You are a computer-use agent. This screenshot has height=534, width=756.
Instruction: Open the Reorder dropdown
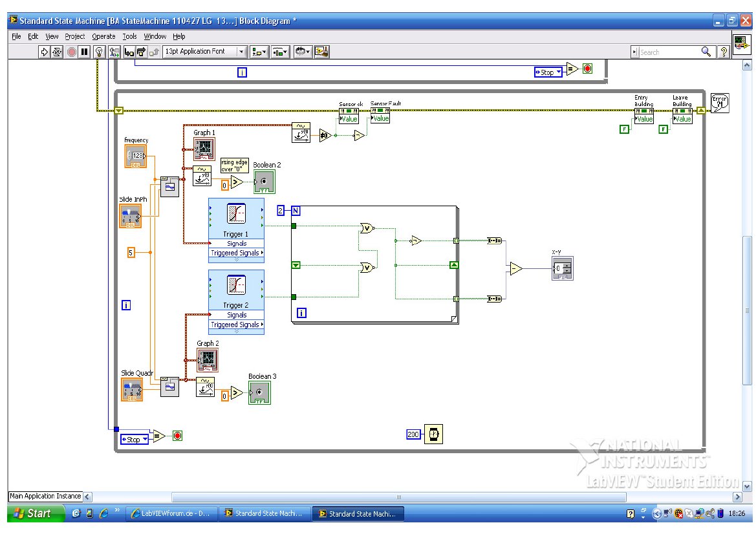pyautogui.click(x=303, y=52)
